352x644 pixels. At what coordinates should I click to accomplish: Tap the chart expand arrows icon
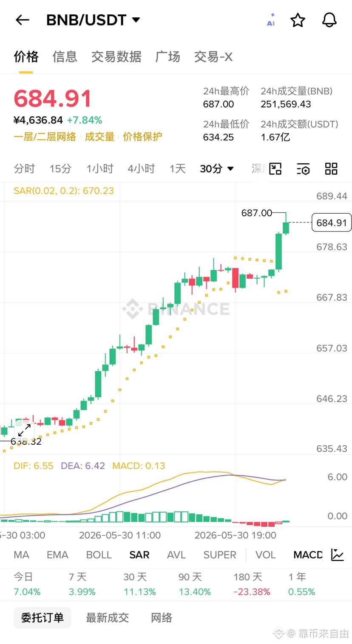(24, 429)
